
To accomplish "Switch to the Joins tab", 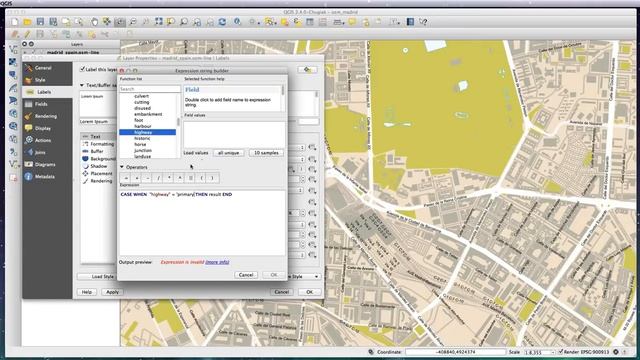I will pyautogui.click(x=47, y=152).
